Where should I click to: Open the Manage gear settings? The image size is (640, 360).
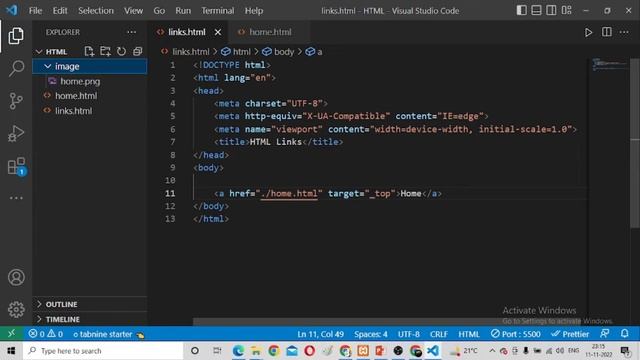click(16, 309)
